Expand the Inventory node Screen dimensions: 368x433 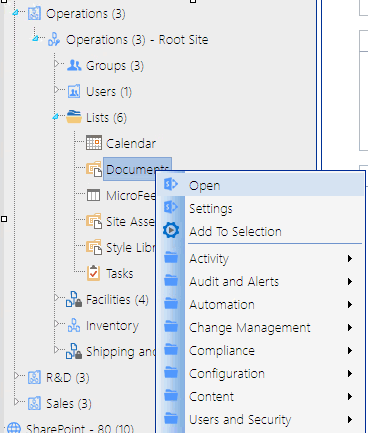[x=56, y=323]
